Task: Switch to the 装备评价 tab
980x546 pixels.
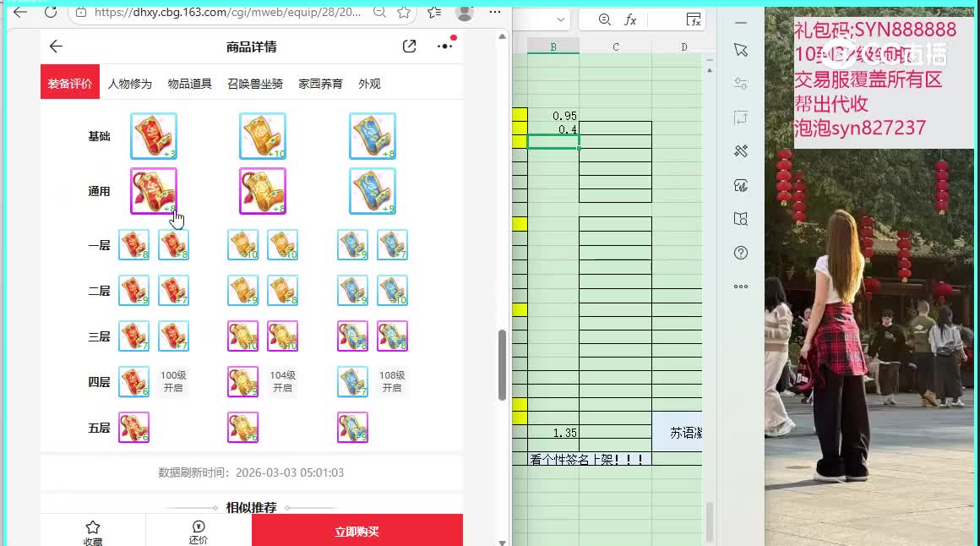Action: 70,82
